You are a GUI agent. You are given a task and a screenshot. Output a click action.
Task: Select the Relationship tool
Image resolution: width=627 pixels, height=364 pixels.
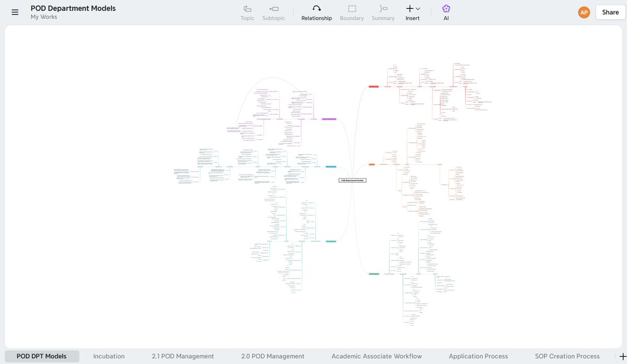(x=316, y=13)
